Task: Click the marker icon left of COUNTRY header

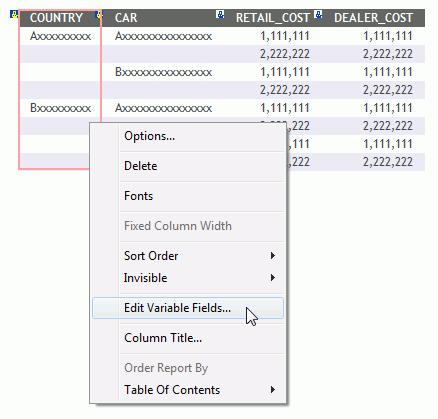Action: tap(14, 15)
